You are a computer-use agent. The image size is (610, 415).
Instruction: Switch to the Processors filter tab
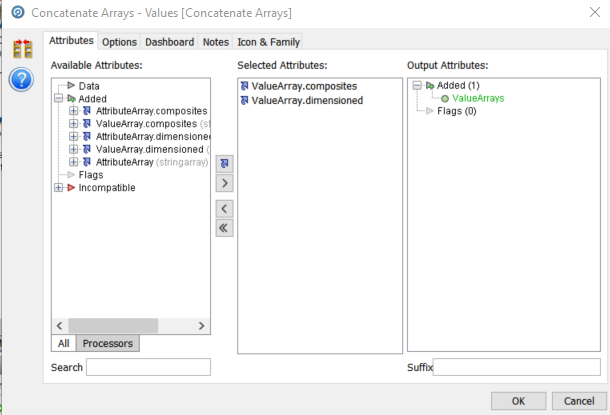tap(107, 343)
